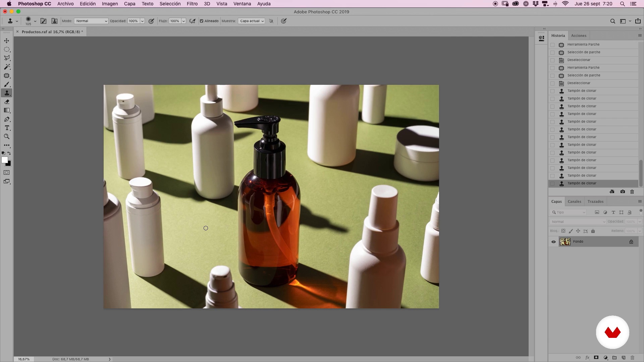Create new snapshot in History panel
644x362 pixels.
tap(623, 192)
